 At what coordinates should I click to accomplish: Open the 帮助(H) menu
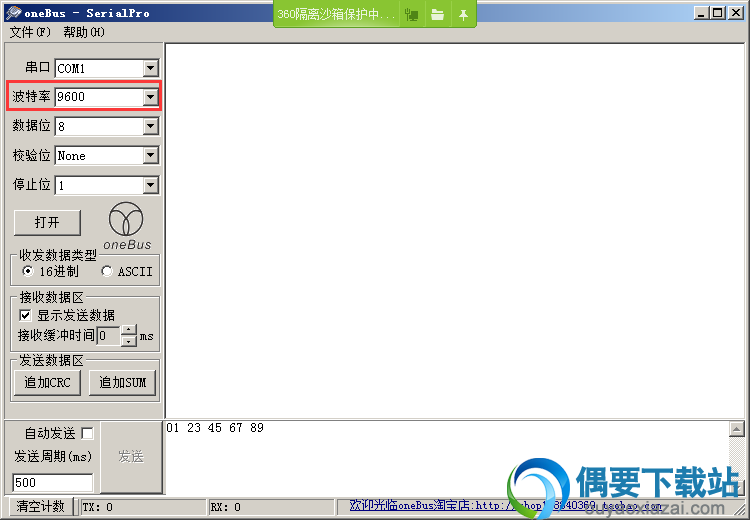(x=84, y=32)
